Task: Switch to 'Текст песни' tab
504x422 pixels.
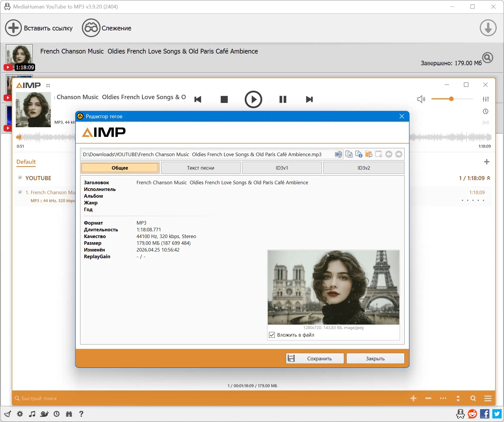Action: click(x=201, y=168)
